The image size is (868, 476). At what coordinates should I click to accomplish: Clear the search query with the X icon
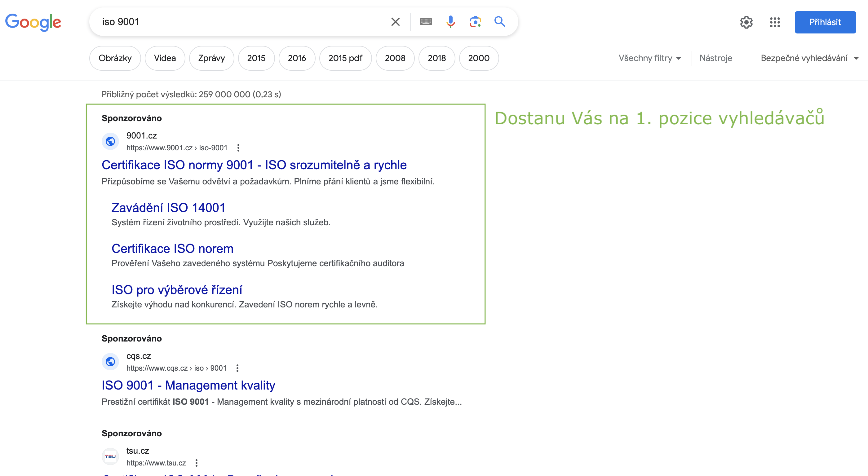point(395,22)
